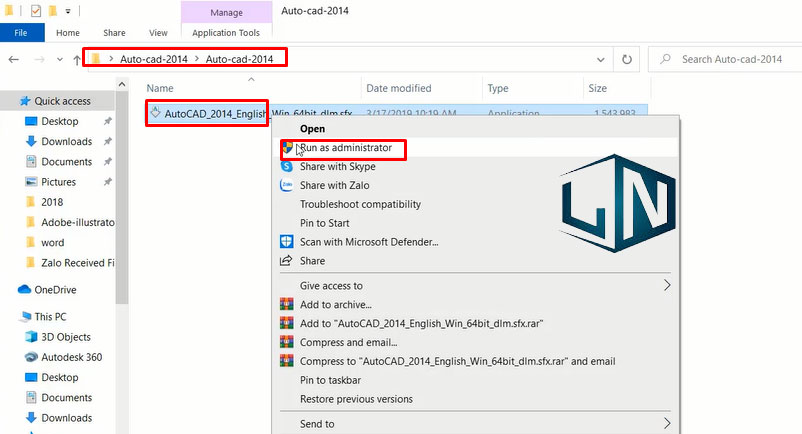The width and height of the screenshot is (802, 434).
Task: Sort by Type column header
Action: click(498, 88)
